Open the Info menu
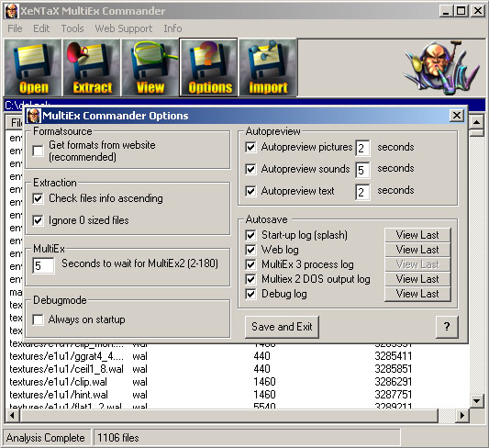This screenshot has width=489, height=448. tap(172, 28)
